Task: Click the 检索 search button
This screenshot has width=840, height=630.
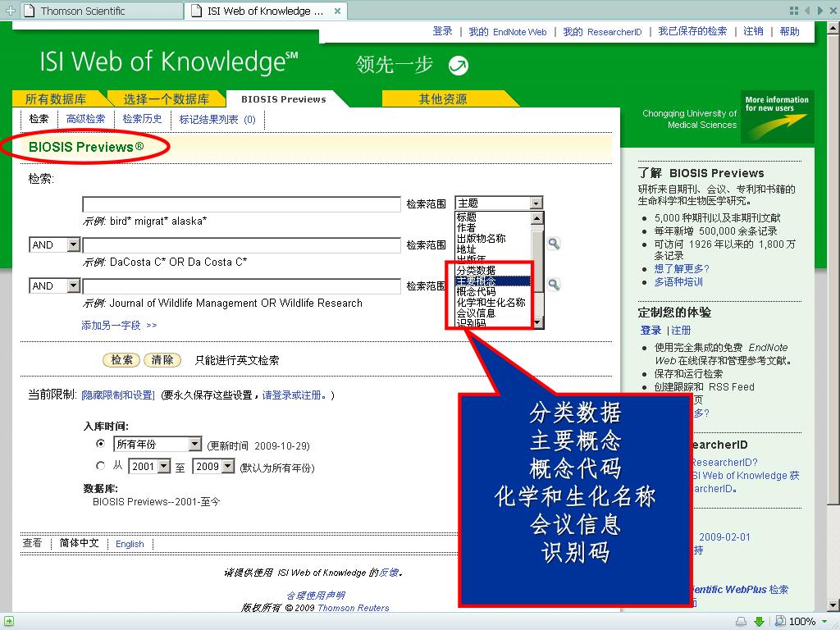Action: coord(121,360)
